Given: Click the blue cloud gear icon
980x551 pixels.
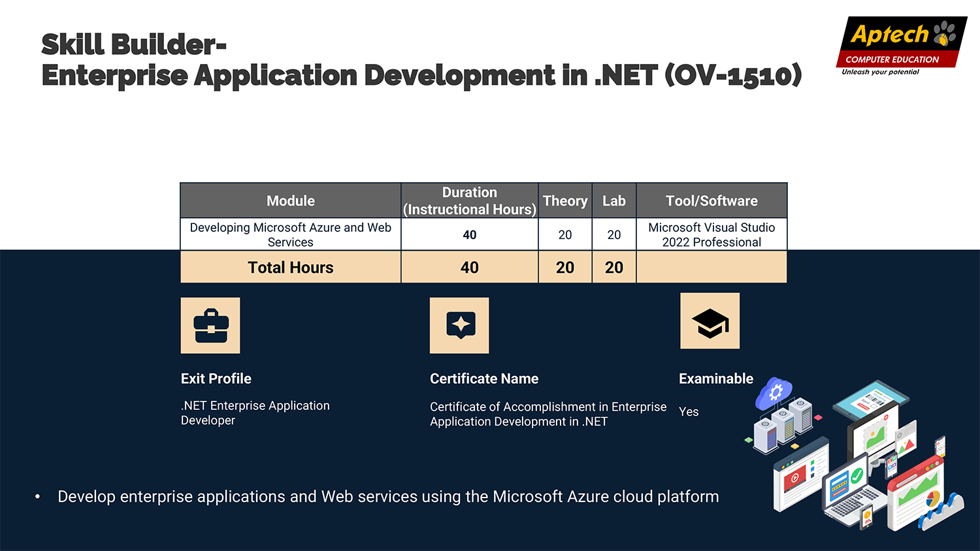Looking at the screenshot, I should click(774, 393).
